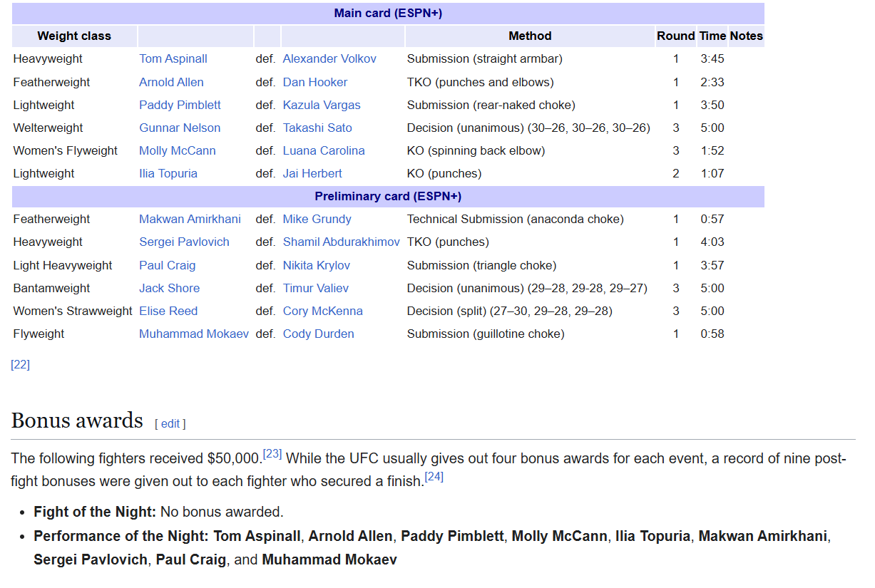Image resolution: width=875 pixels, height=588 pixels.
Task: Open Cody Durden's page
Action: pos(319,334)
